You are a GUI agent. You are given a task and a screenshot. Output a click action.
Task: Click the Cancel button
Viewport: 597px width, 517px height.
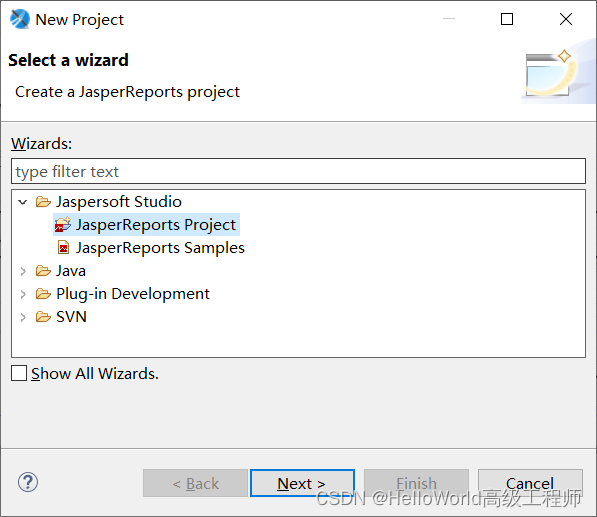point(530,483)
